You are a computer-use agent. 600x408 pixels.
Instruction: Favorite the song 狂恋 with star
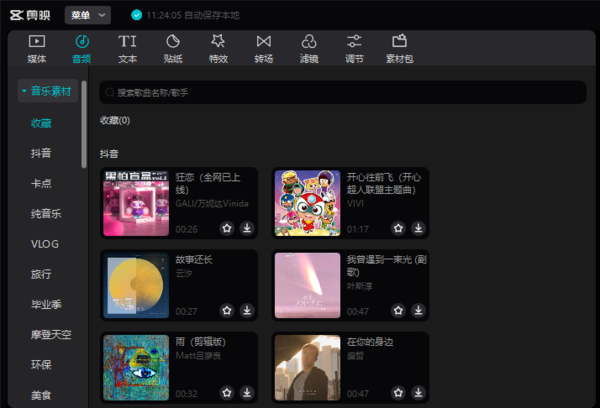tap(227, 228)
